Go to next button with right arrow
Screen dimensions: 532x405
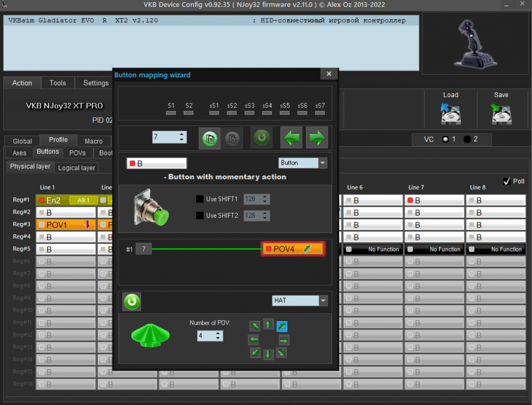[x=317, y=138]
